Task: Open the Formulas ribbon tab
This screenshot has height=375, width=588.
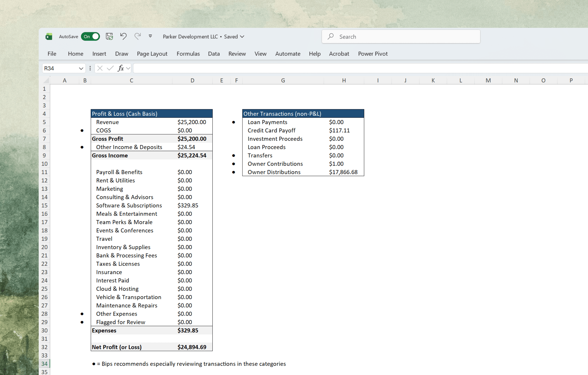Action: click(x=188, y=54)
